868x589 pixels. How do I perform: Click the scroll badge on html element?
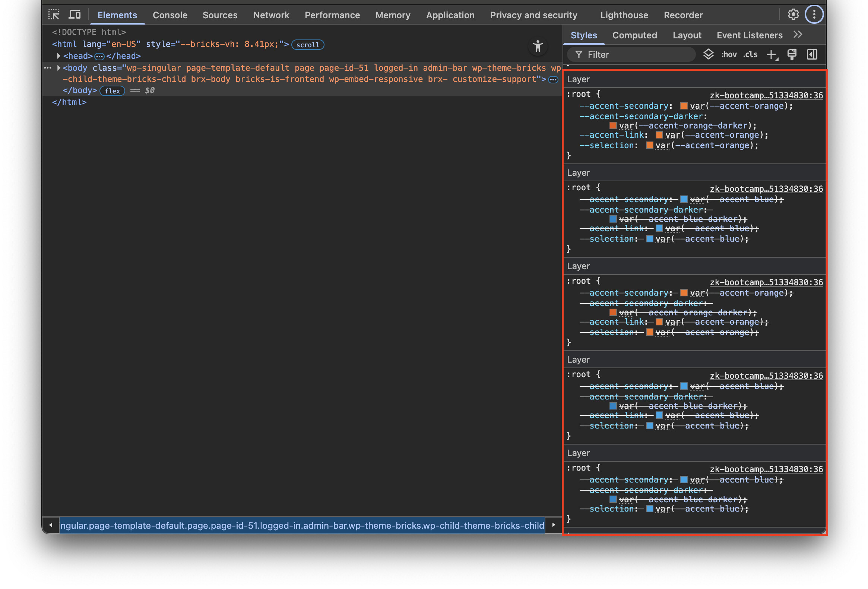(308, 45)
